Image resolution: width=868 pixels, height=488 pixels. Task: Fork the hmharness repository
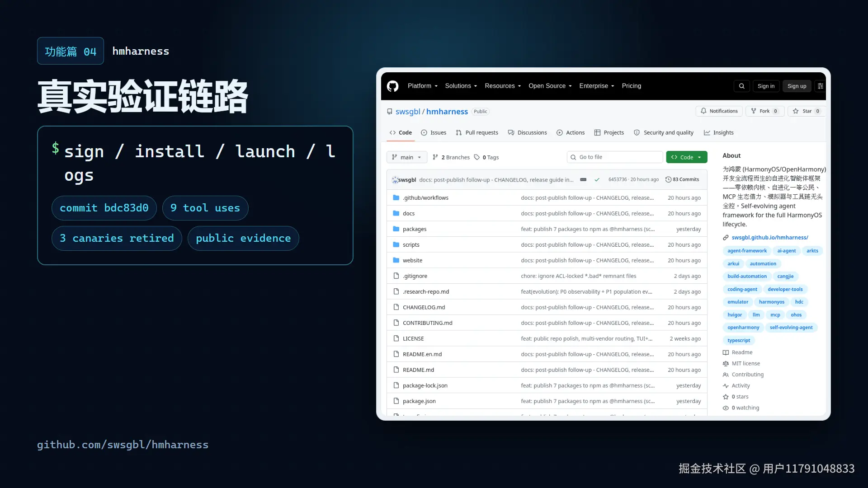click(764, 111)
